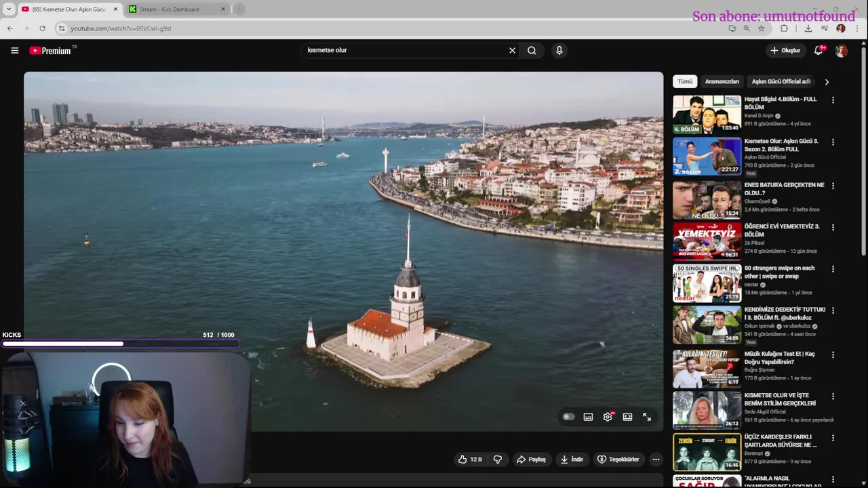
Task: Toggle subtitles in the video player
Action: [588, 417]
